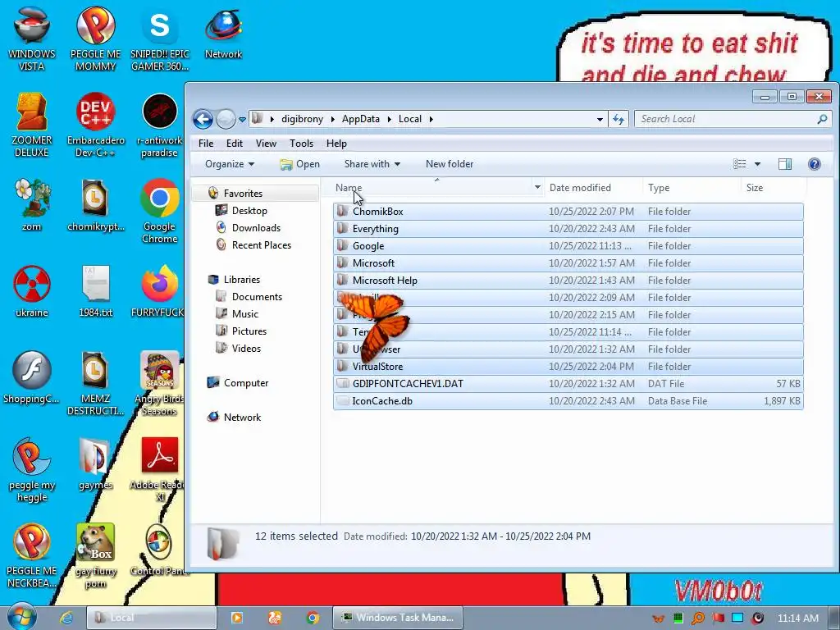Open the Help menu

[336, 143]
